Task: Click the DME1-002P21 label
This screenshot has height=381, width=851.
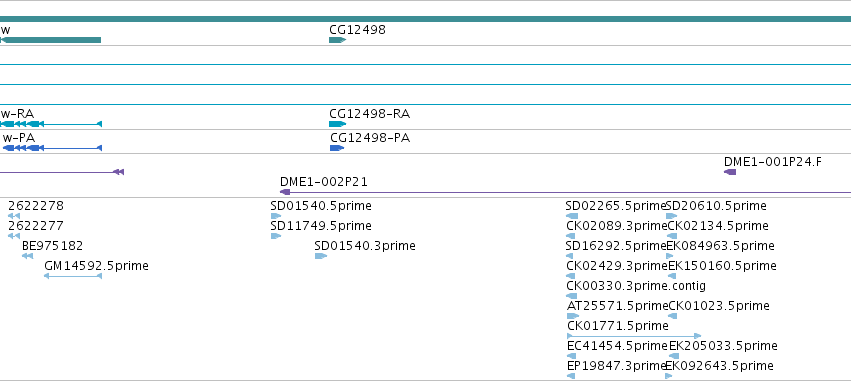Action: 324,182
